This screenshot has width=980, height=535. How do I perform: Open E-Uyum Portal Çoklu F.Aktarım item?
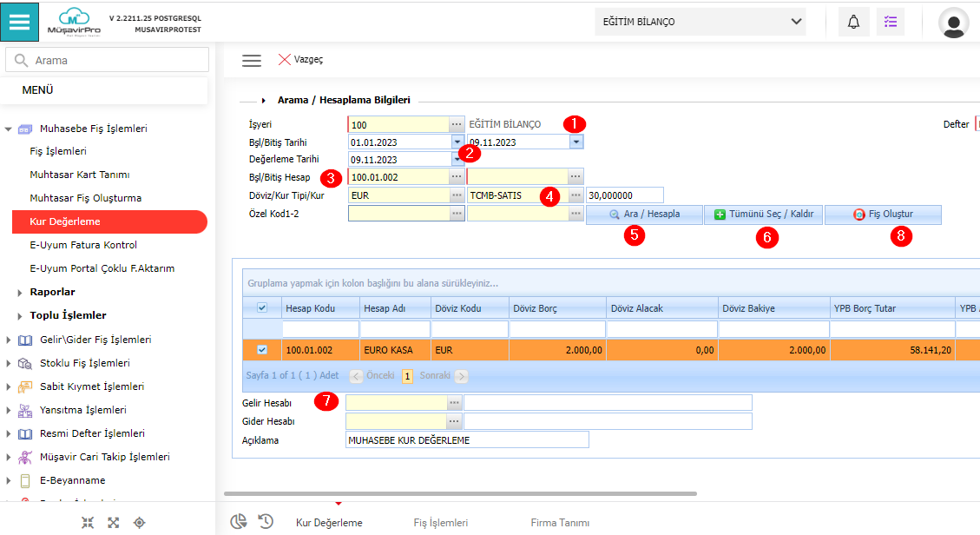tap(102, 268)
